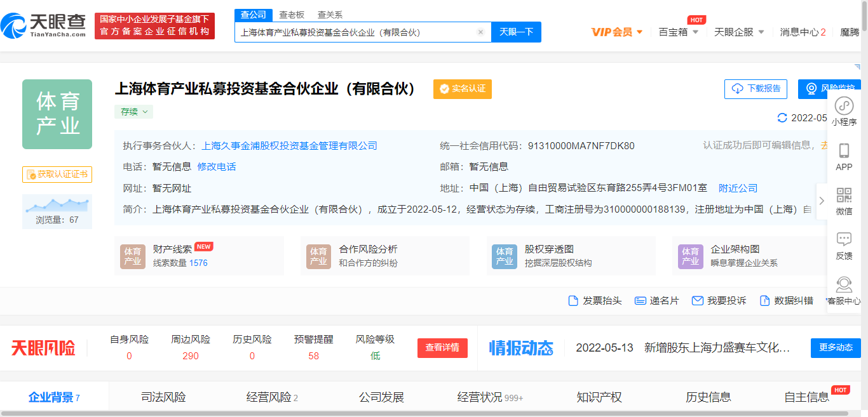Click the 天眼一下 search button
The width and height of the screenshot is (868, 417).
pos(516,32)
